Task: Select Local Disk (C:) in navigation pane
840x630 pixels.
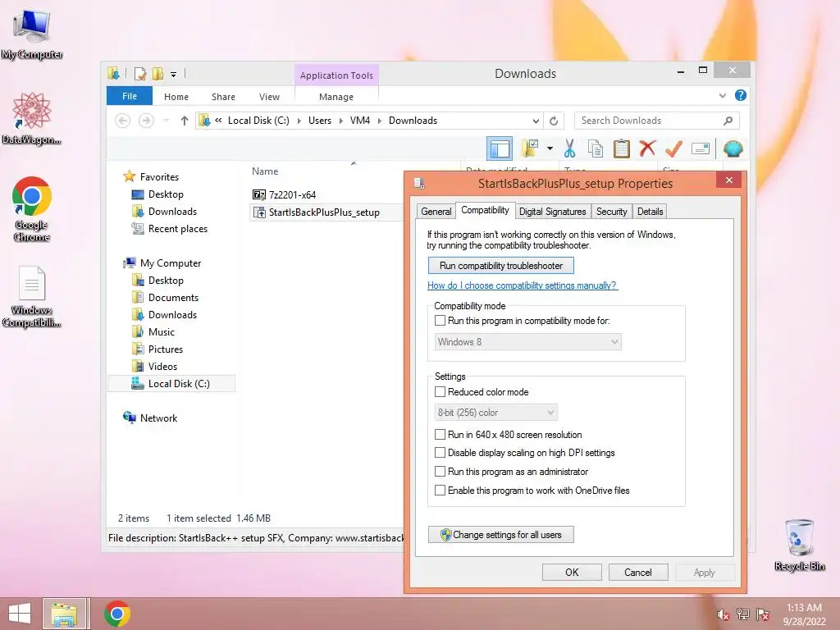Action: tap(171, 384)
